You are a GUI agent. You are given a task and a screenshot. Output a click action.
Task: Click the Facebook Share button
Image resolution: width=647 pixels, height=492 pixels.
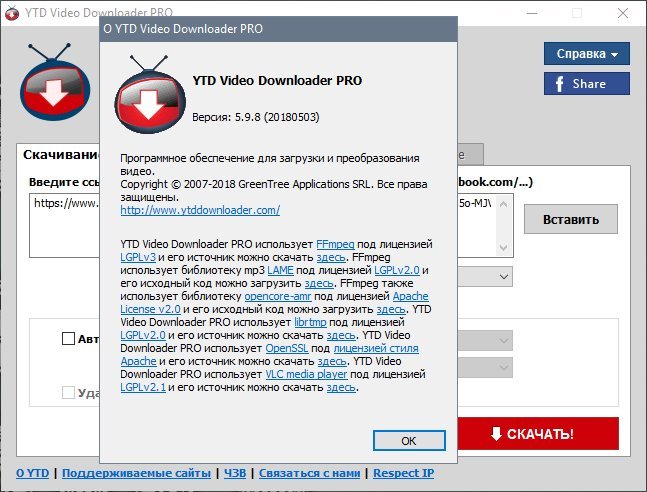(x=587, y=84)
